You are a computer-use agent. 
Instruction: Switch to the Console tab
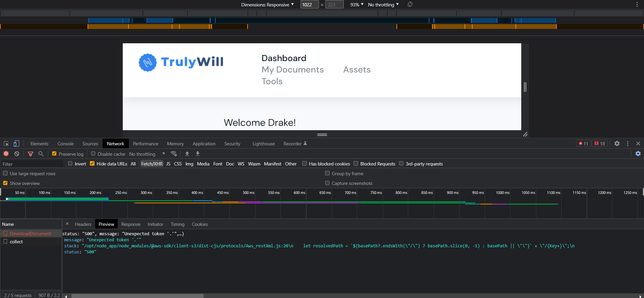[65, 144]
